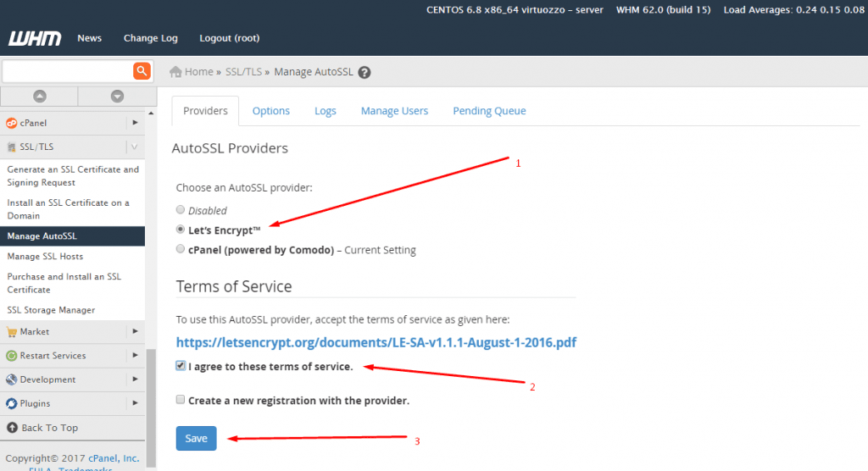
Task: Open Generate an SSL Certificate and Signing Request
Action: tap(73, 176)
